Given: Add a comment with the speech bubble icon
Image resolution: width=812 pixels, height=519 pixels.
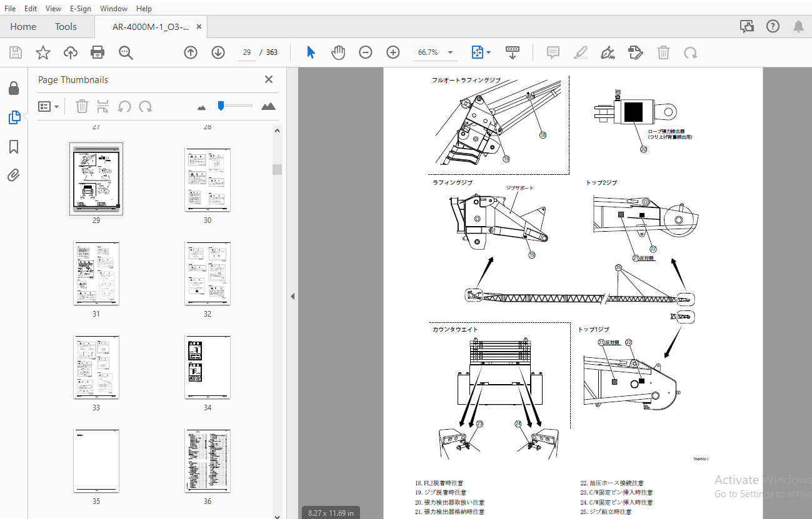Looking at the screenshot, I should coord(553,52).
